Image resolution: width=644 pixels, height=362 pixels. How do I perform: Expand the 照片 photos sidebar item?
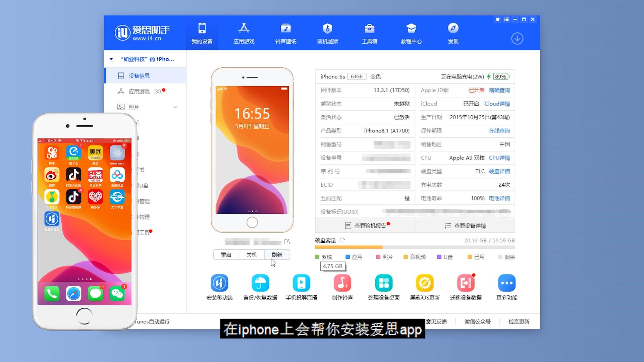(x=175, y=107)
